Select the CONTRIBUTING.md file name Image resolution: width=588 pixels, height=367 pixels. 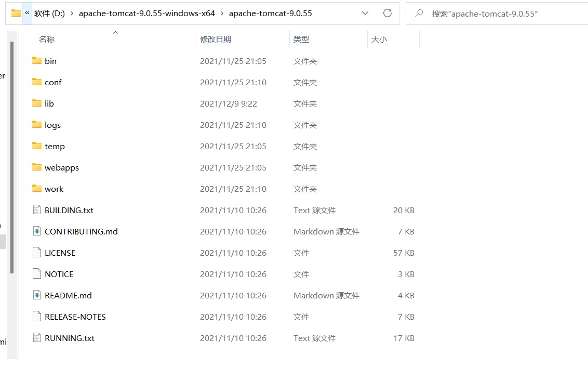coord(81,231)
